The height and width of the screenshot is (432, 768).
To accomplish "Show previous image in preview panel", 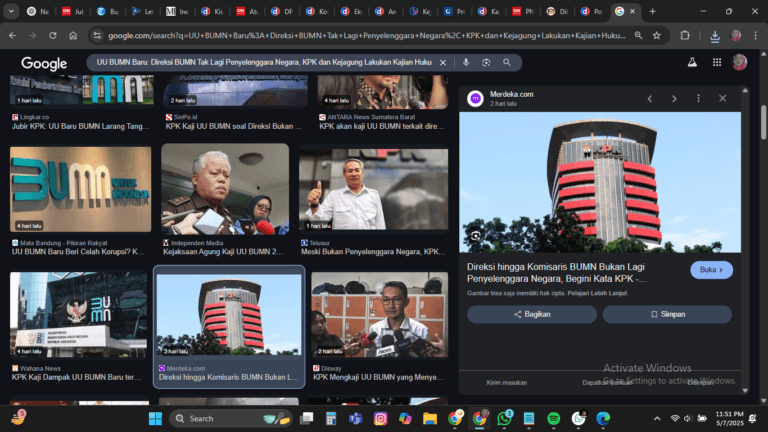I will point(649,98).
